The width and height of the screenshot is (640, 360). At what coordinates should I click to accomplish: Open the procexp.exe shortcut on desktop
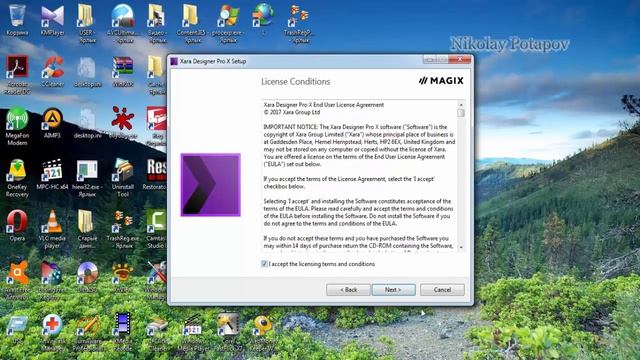(x=228, y=23)
